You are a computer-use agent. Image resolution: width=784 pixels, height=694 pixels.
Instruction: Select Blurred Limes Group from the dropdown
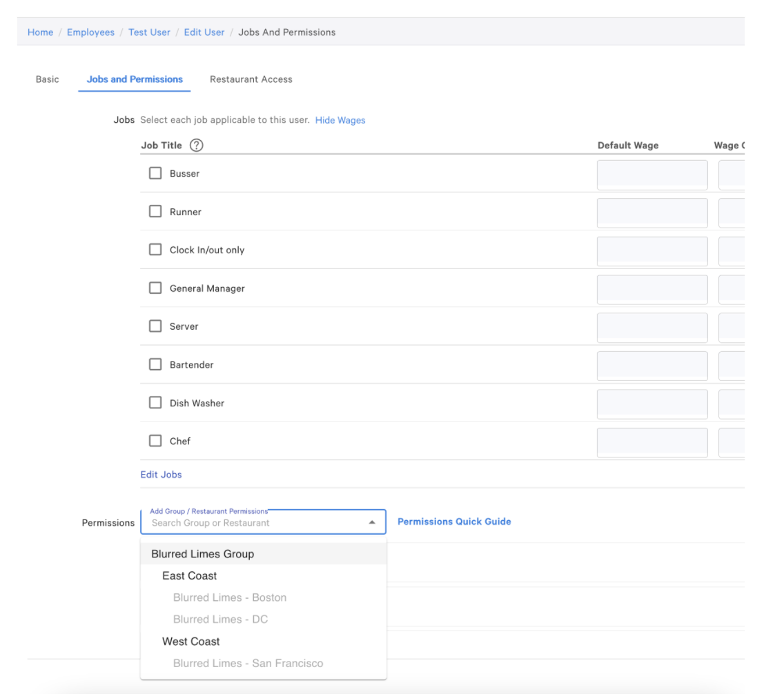click(203, 554)
